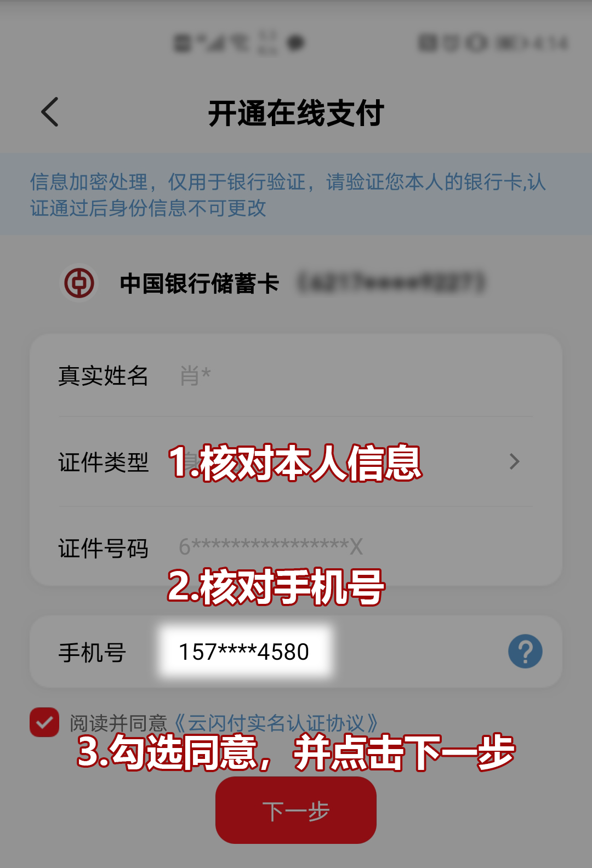Tap the Bank of China logo icon

pos(79,283)
